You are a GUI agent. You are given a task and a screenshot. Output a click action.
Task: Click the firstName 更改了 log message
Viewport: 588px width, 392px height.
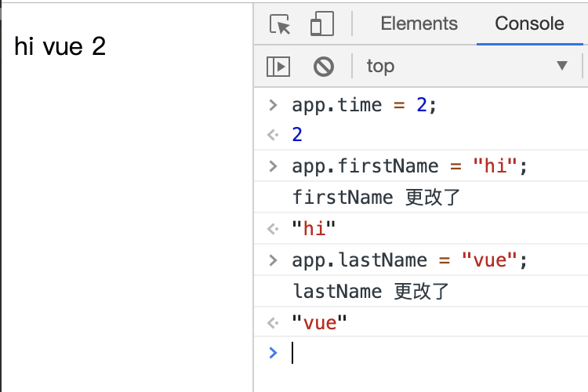tap(376, 198)
